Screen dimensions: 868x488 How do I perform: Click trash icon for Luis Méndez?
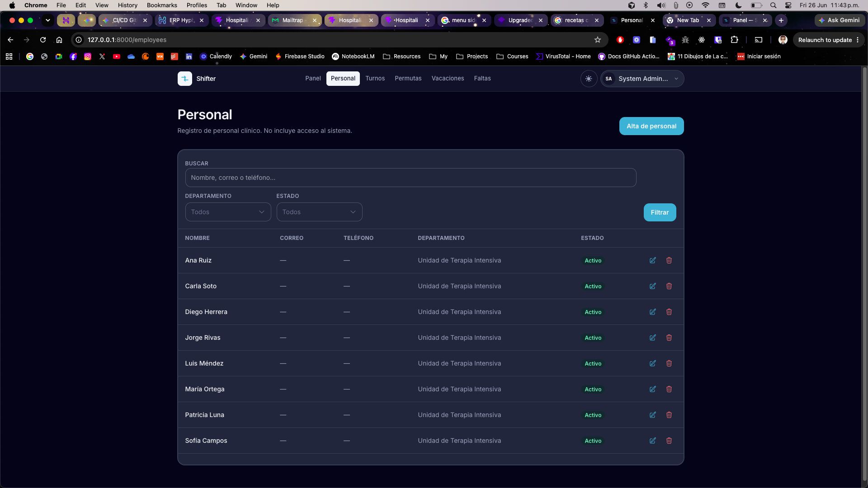[669, 363]
